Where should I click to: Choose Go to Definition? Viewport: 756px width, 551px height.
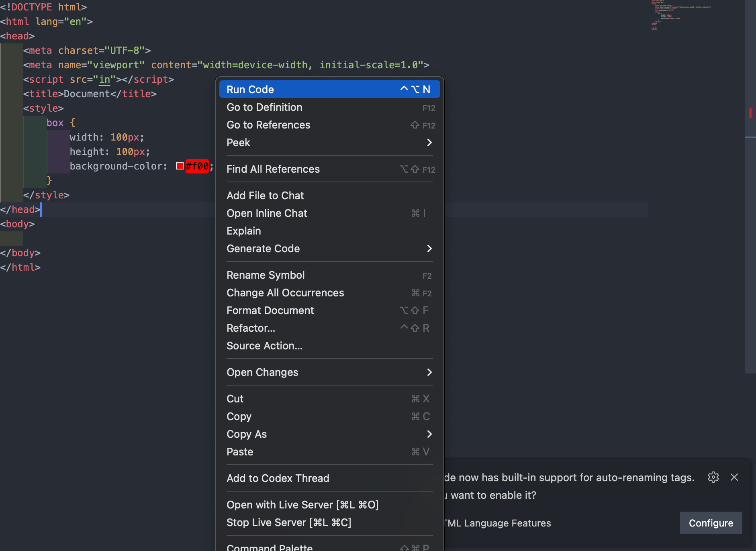pos(329,107)
